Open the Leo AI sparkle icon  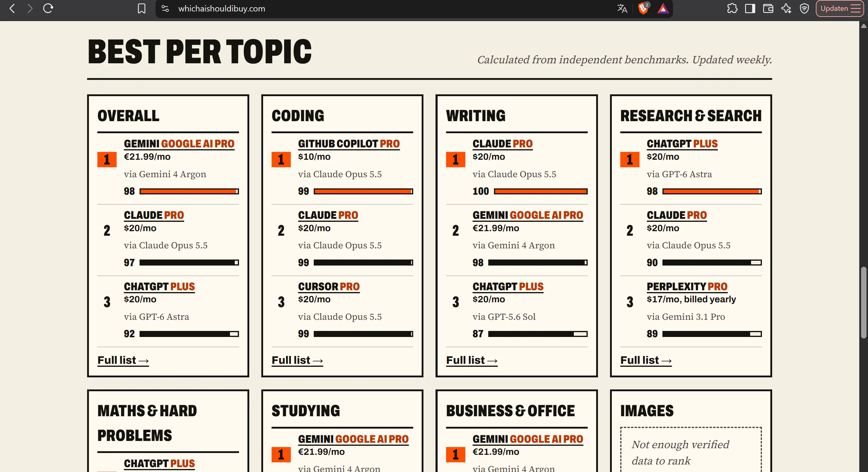pos(786,8)
